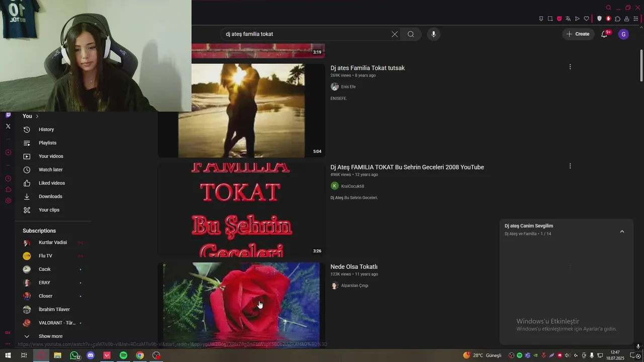Play the sunset couple thumbnail video
This screenshot has height=362, width=644.
(x=242, y=111)
